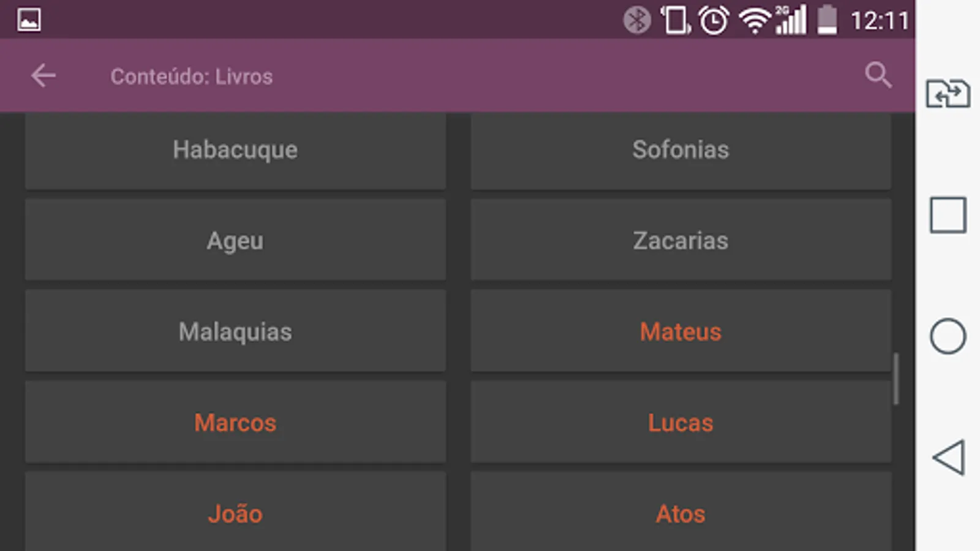Image resolution: width=980 pixels, height=551 pixels.
Task: Tap the screen-switch icon on the nav bar
Action: point(948,94)
